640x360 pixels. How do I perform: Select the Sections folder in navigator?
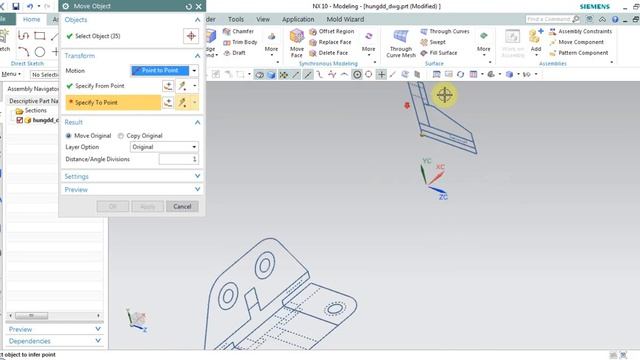(31, 111)
